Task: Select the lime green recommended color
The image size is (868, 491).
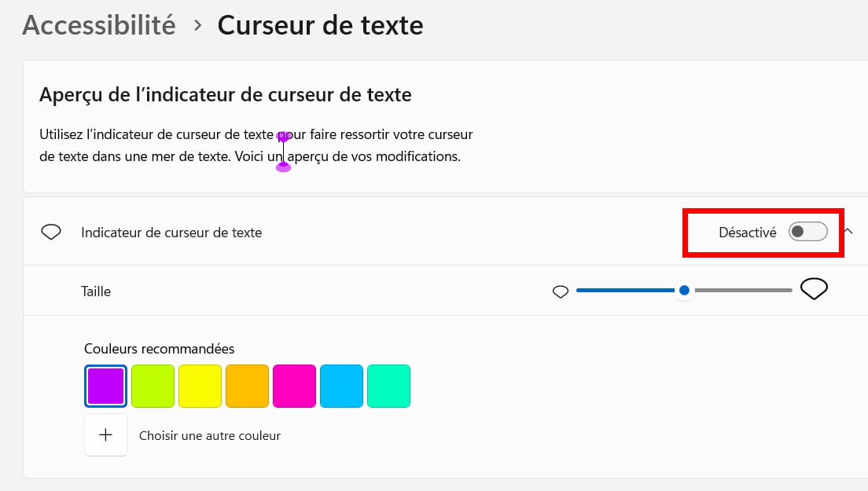Action: point(153,386)
